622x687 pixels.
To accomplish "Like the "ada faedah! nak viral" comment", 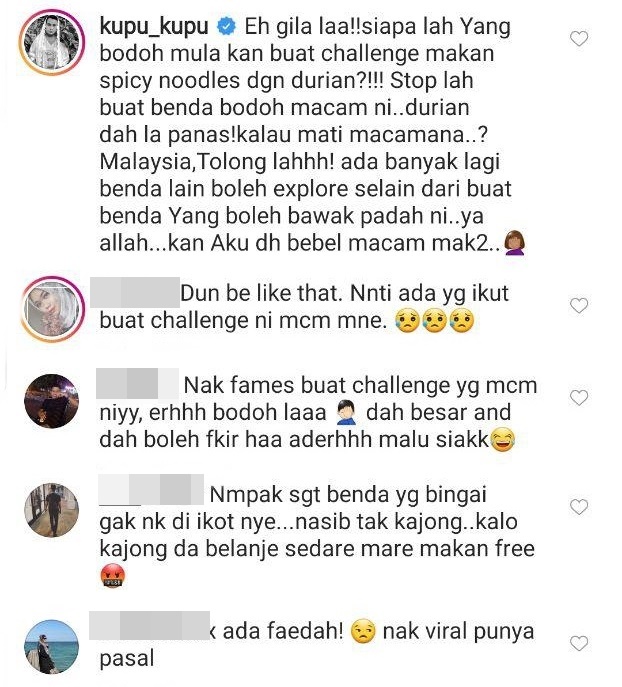I will (579, 643).
